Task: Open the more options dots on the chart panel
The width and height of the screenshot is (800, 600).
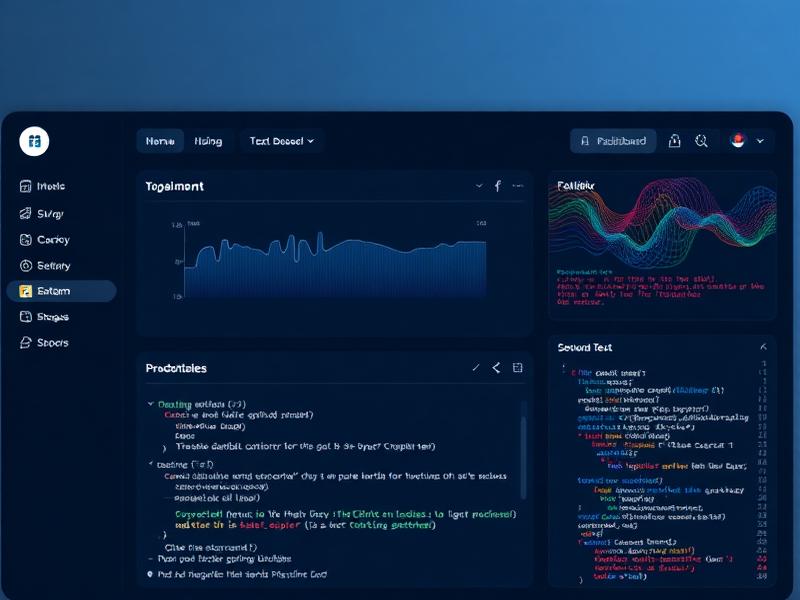Action: (518, 185)
